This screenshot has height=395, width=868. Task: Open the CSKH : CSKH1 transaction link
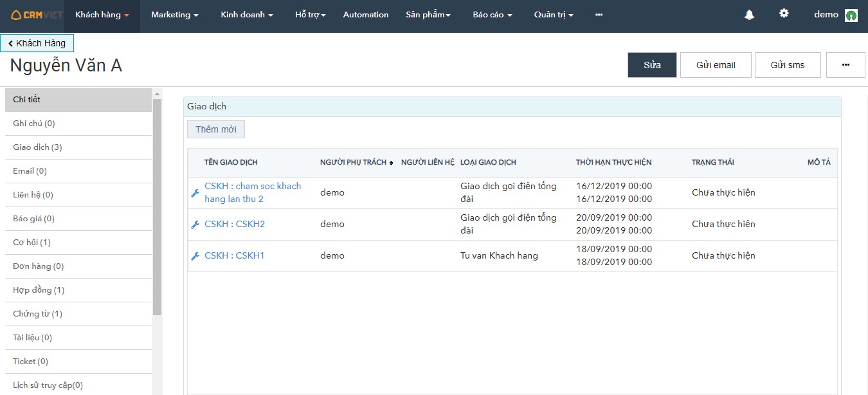[235, 255]
